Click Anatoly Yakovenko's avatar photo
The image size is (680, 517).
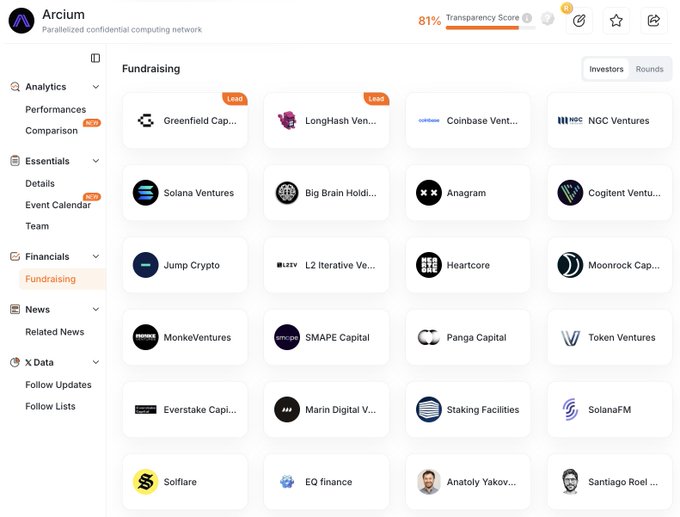(x=429, y=482)
